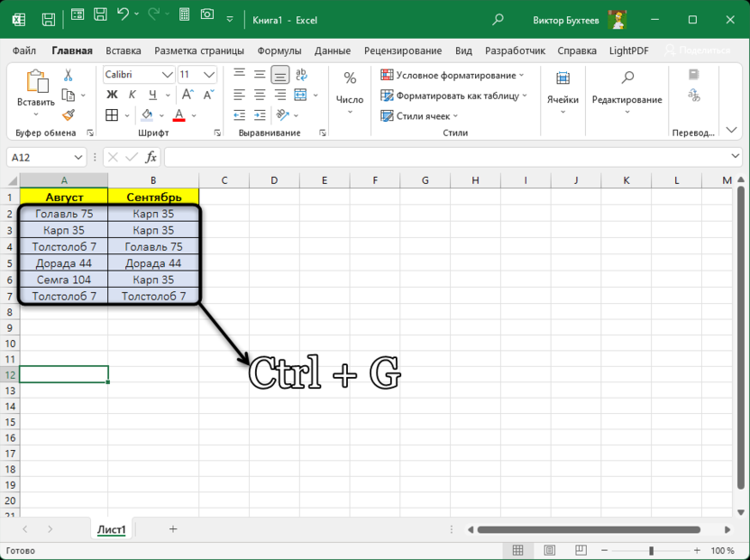This screenshot has height=560, width=750.
Task: Click the Copy icon
Action: pyautogui.click(x=69, y=96)
